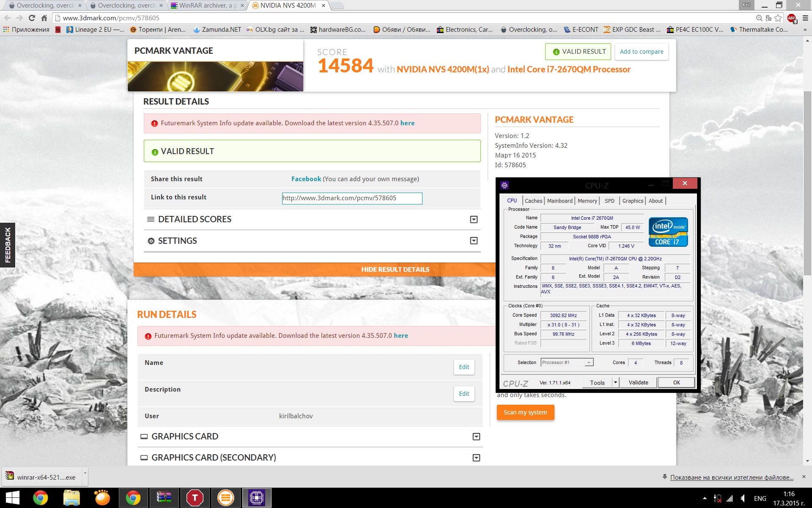Share result via Facebook link
Screen dimensions: 812x508
click(306, 179)
